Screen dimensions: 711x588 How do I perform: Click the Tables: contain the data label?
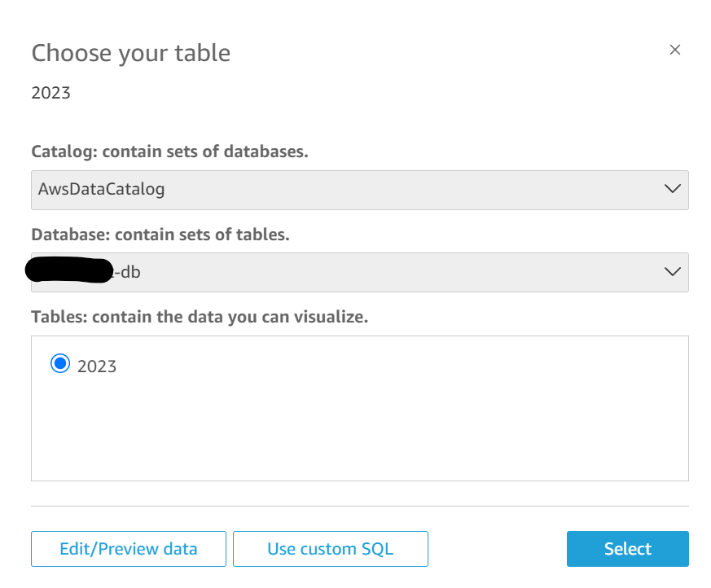coord(200,317)
